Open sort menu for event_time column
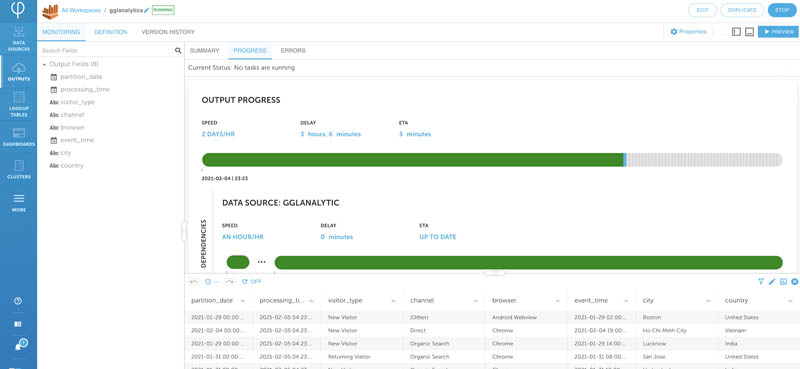This screenshot has width=800, height=369. click(627, 301)
